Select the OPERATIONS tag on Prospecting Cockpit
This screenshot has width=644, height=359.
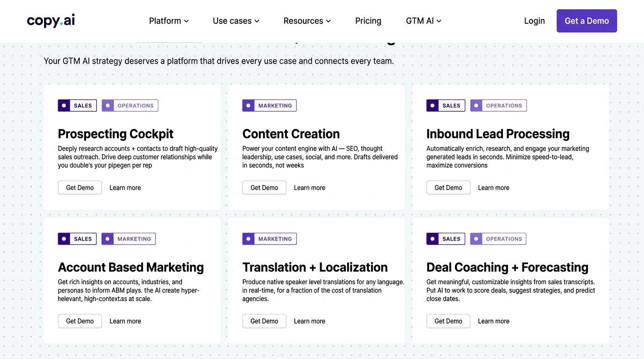coord(130,106)
